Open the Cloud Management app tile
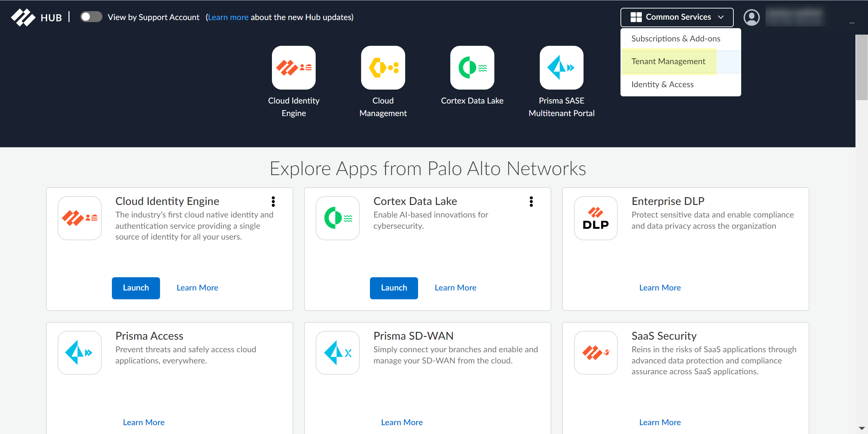The height and width of the screenshot is (434, 868). [x=383, y=68]
